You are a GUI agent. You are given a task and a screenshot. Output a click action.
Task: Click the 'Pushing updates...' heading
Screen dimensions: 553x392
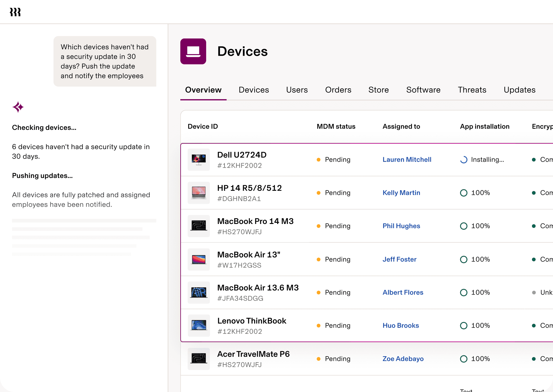click(42, 176)
